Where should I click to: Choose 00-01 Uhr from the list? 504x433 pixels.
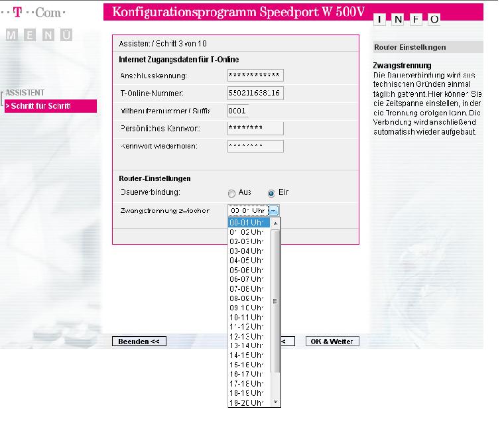(x=249, y=222)
